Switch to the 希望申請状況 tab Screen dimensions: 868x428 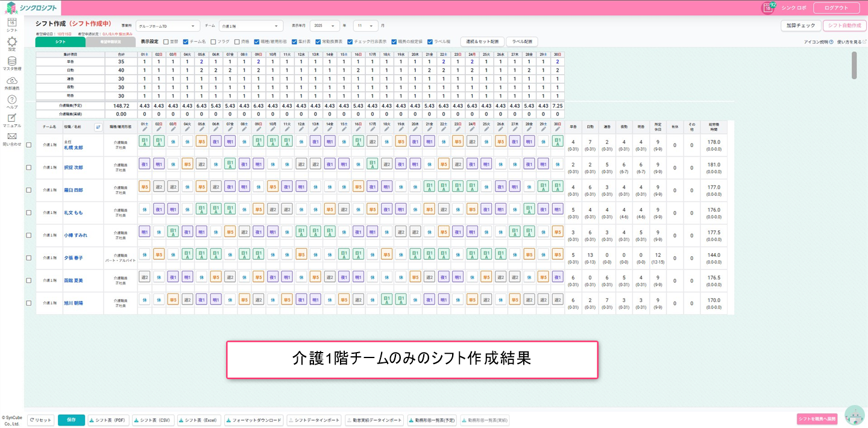tap(110, 42)
